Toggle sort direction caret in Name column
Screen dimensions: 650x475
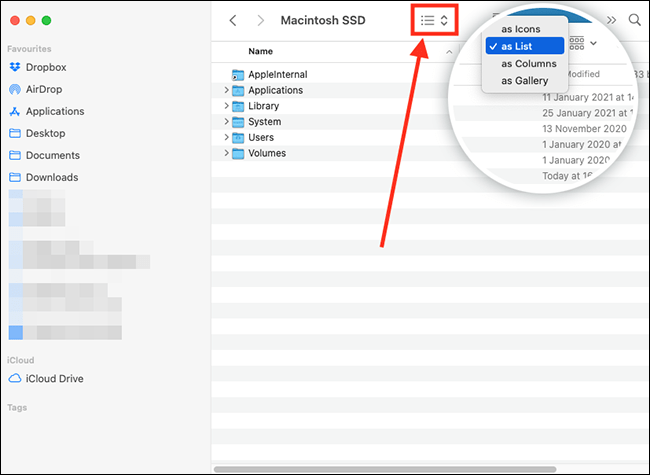[449, 52]
